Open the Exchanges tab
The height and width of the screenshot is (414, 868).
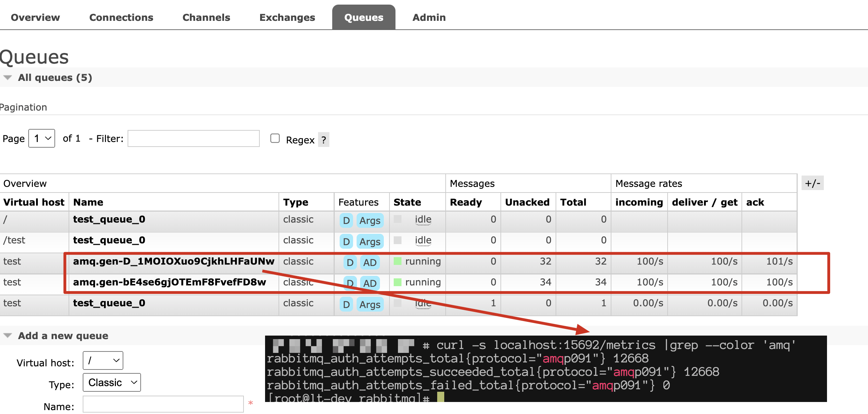pos(287,17)
